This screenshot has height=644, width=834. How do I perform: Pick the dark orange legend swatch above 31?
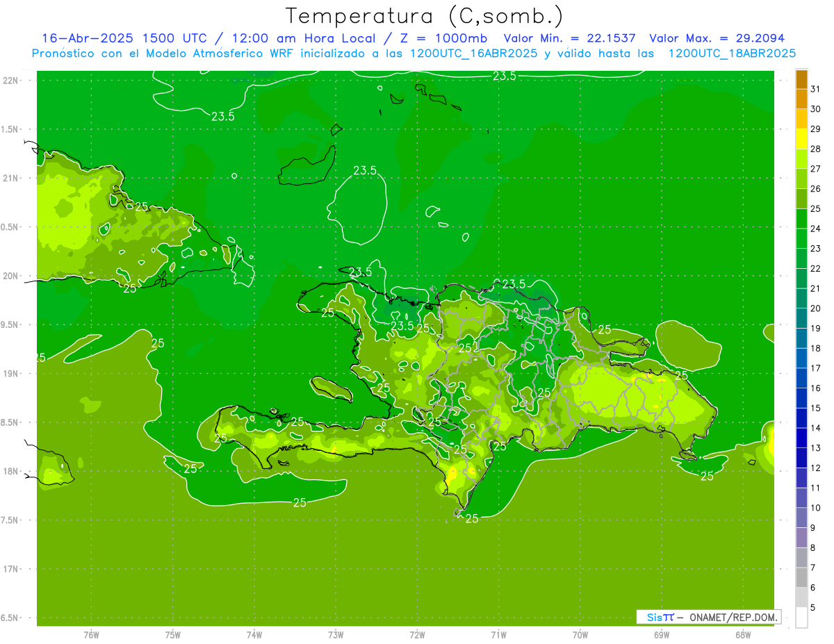(801, 79)
